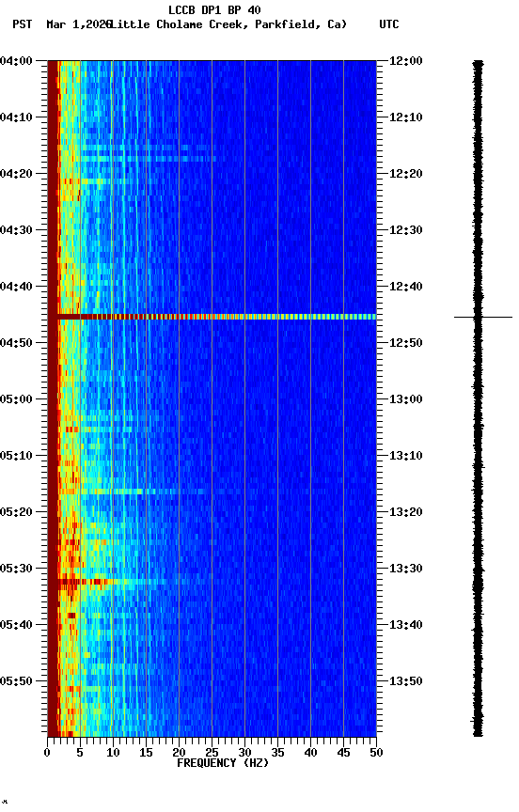Click the 04:50 PST time label
The image size is (519, 812).
[x=16, y=343]
